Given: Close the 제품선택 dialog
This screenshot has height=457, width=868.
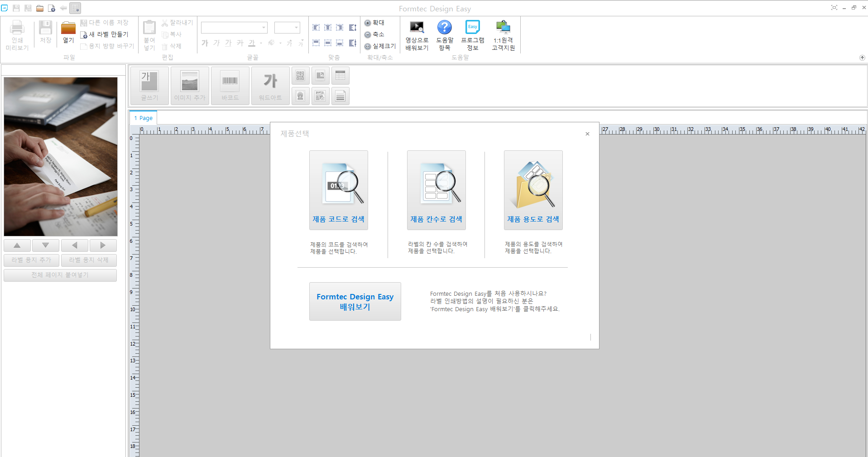Looking at the screenshot, I should pos(587,134).
